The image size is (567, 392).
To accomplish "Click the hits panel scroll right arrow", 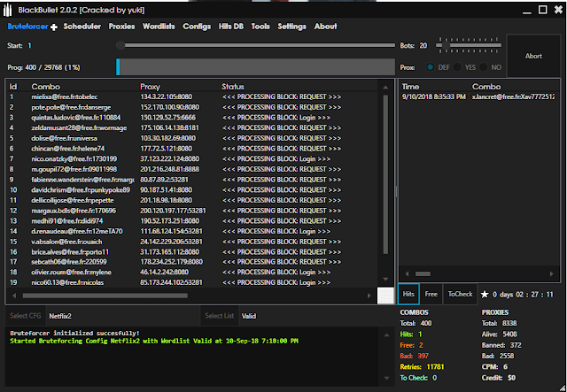I will click(x=551, y=273).
